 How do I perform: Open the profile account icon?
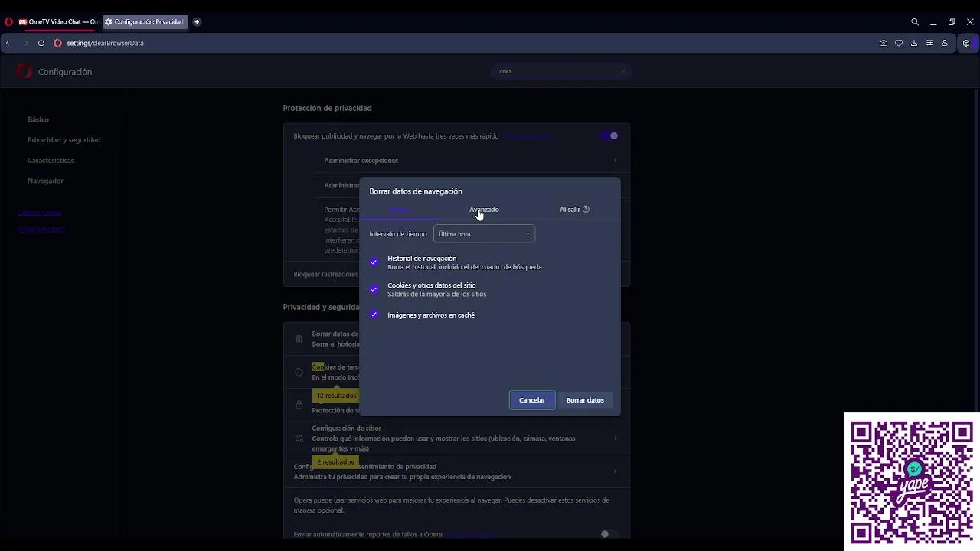click(945, 43)
